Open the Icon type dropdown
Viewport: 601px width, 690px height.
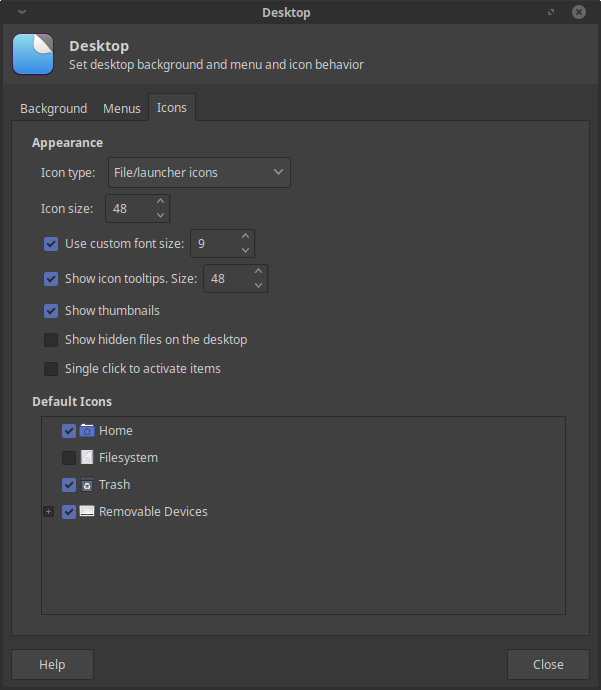[x=199, y=172]
